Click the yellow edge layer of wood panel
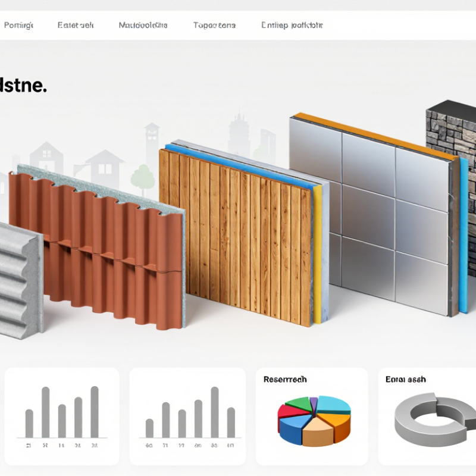The image size is (476, 476). (317, 255)
